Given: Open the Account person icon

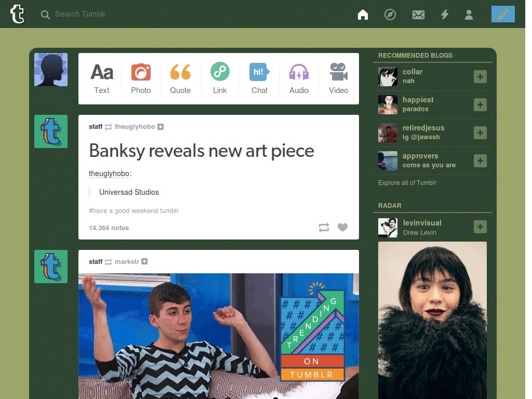Looking at the screenshot, I should [x=469, y=15].
